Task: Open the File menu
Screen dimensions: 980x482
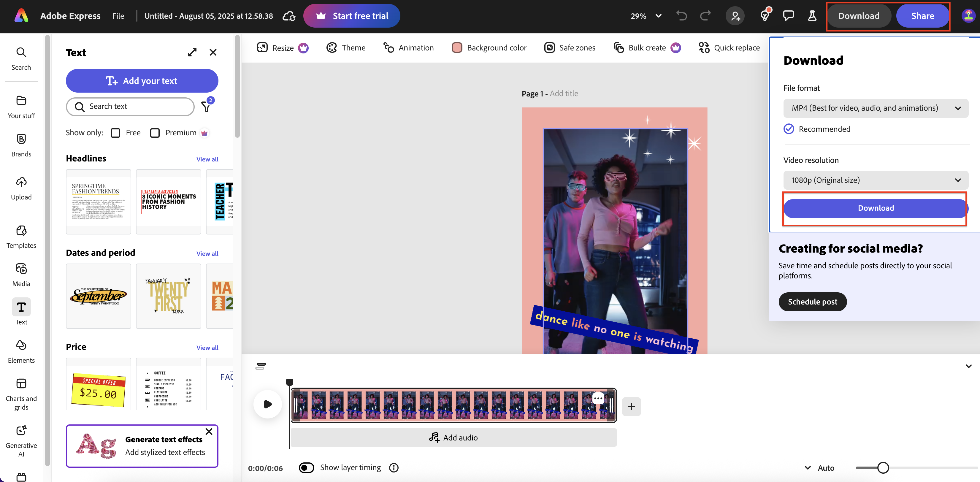Action: [118, 16]
